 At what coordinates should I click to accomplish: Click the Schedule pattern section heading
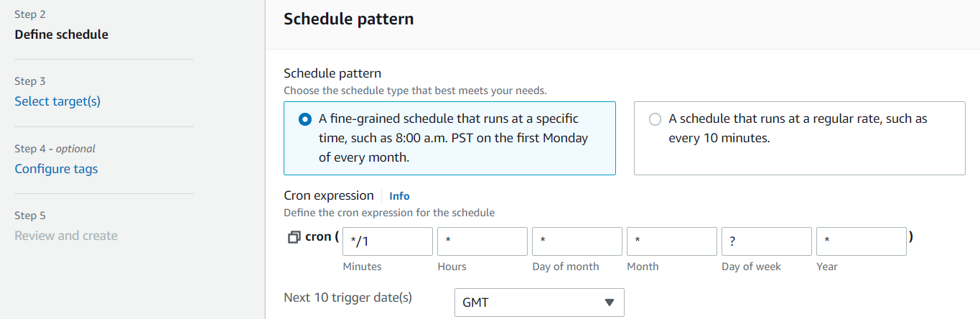pyautogui.click(x=348, y=19)
